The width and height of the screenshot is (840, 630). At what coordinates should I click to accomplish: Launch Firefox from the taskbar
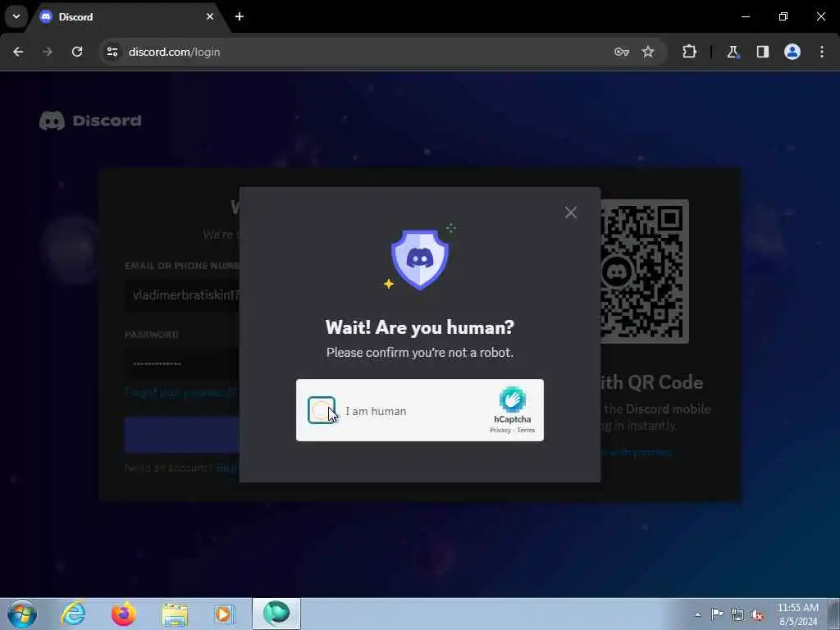[x=123, y=614]
